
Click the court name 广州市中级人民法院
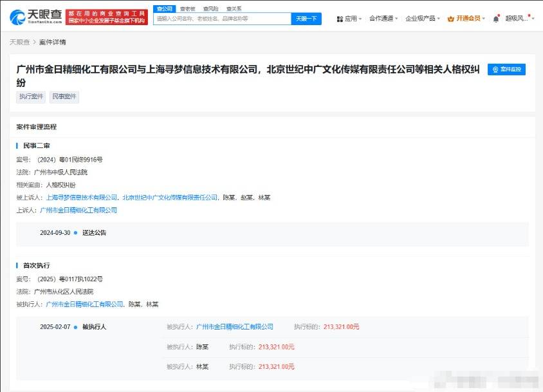click(60, 173)
